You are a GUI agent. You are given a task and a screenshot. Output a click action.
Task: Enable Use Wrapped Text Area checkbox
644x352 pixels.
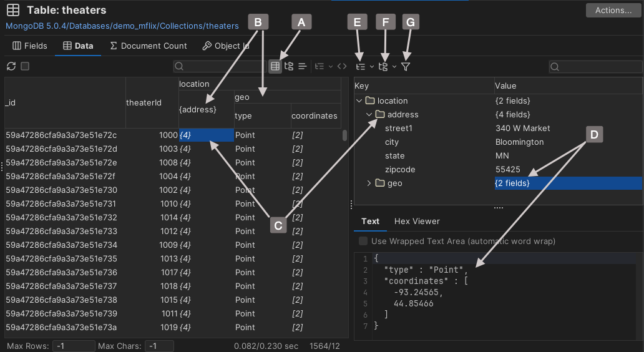pyautogui.click(x=363, y=241)
